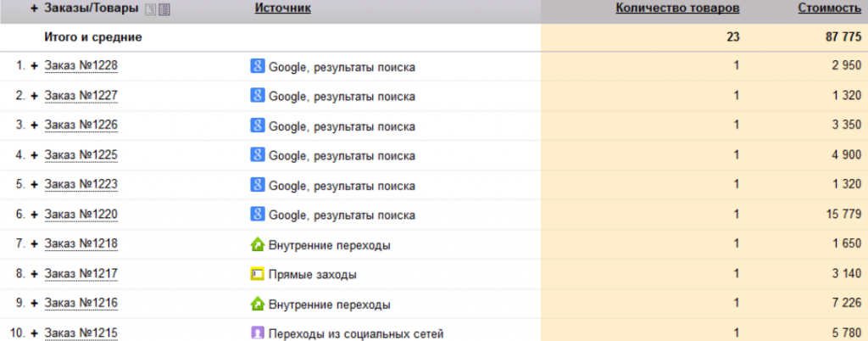Open the Заказ №1227 link
This screenshot has height=341, width=868.
pos(81,96)
